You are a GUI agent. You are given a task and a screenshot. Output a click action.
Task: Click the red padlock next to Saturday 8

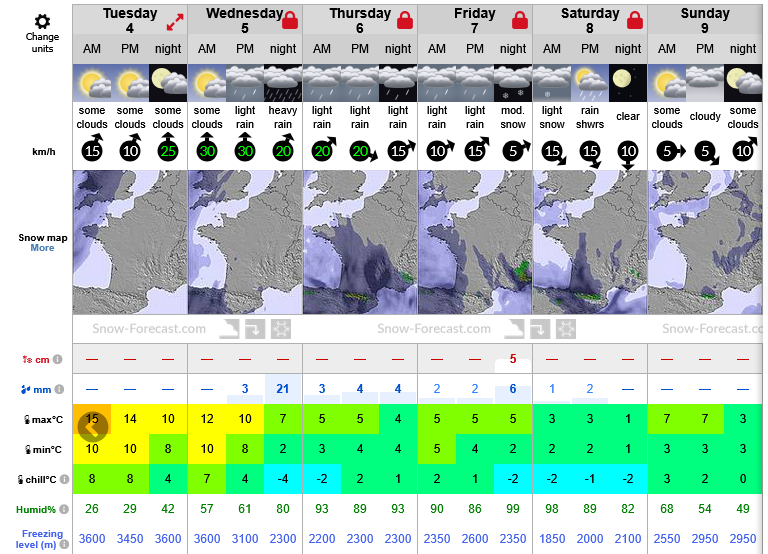pyautogui.click(x=635, y=21)
